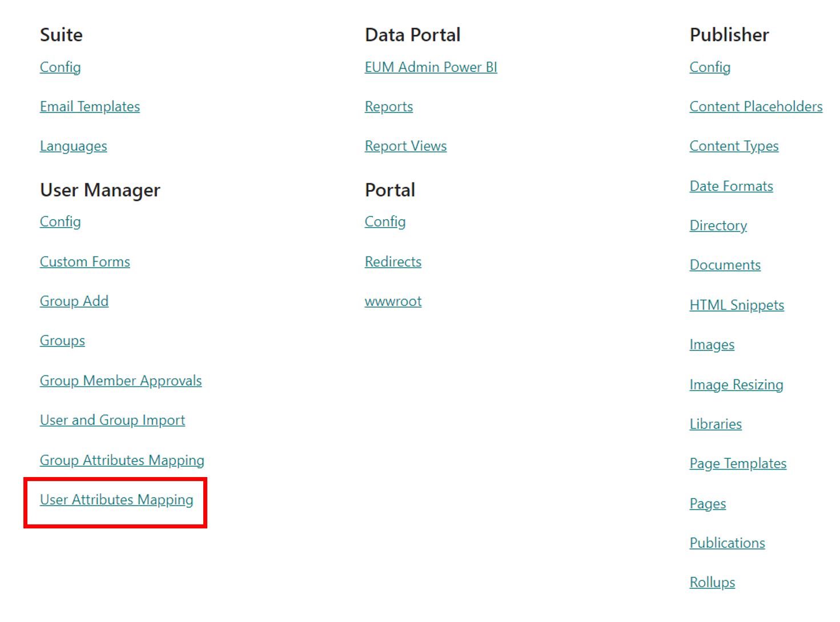The height and width of the screenshot is (622, 840).
Task: Open Email Templates under Suite
Action: tap(89, 106)
